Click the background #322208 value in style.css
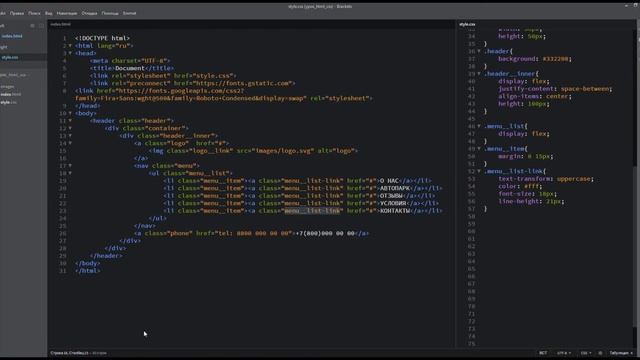640x360 pixels. point(556,59)
